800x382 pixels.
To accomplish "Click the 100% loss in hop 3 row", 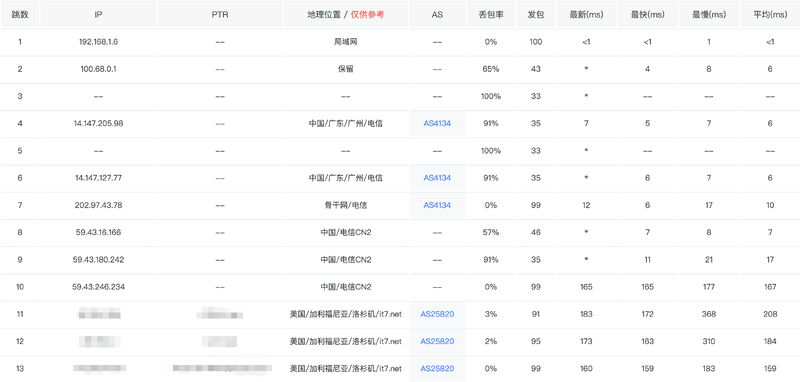I will [x=491, y=96].
